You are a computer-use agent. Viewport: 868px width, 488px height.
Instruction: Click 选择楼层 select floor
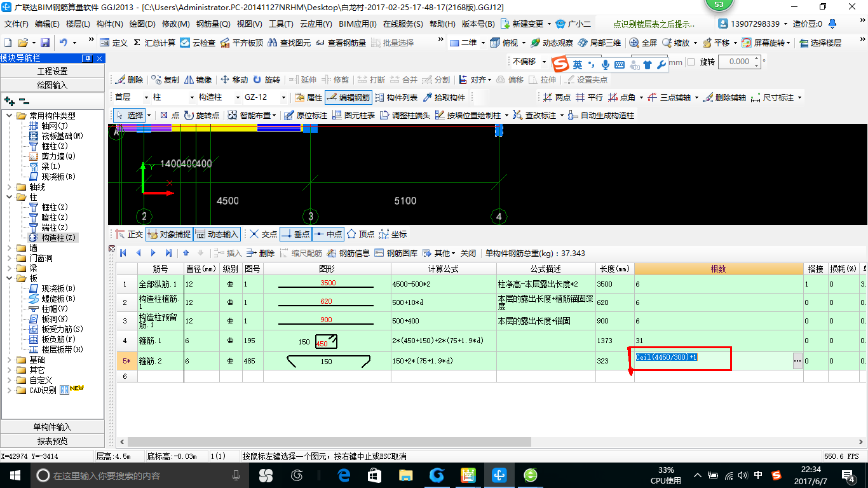click(820, 43)
